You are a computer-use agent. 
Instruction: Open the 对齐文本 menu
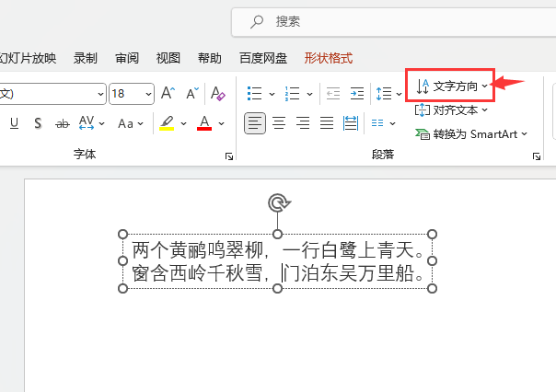pos(451,110)
